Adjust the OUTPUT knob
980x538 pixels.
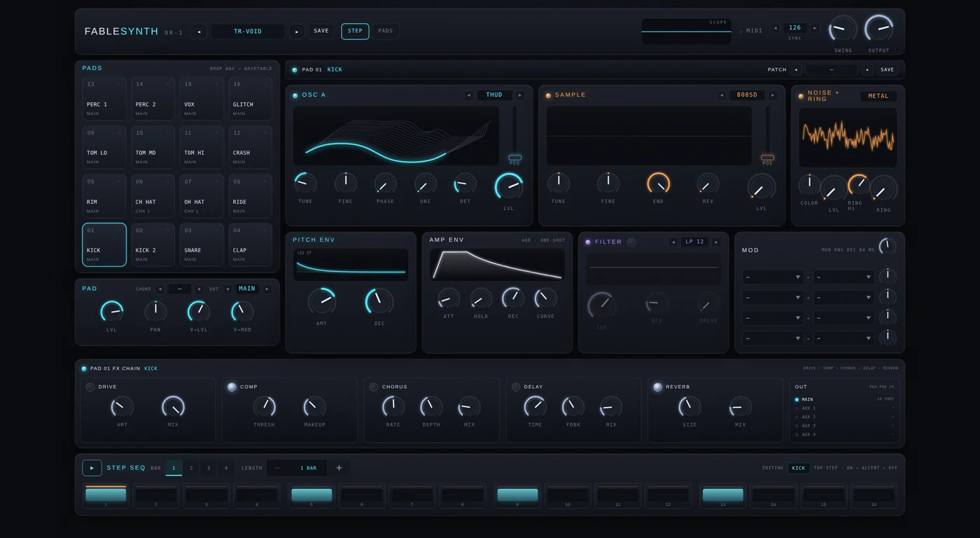tap(878, 29)
